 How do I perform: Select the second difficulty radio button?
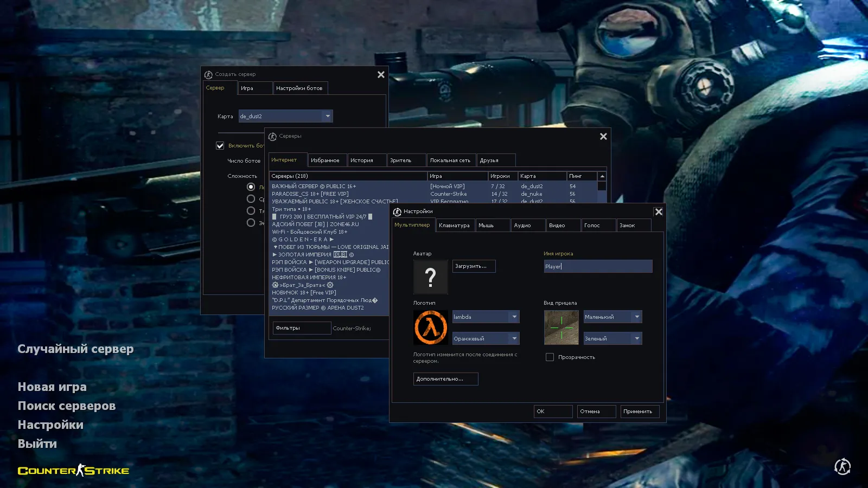pos(251,199)
